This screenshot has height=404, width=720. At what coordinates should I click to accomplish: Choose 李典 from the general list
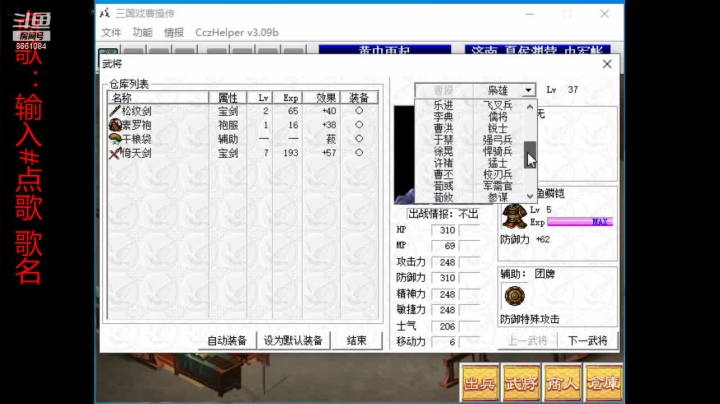click(443, 117)
